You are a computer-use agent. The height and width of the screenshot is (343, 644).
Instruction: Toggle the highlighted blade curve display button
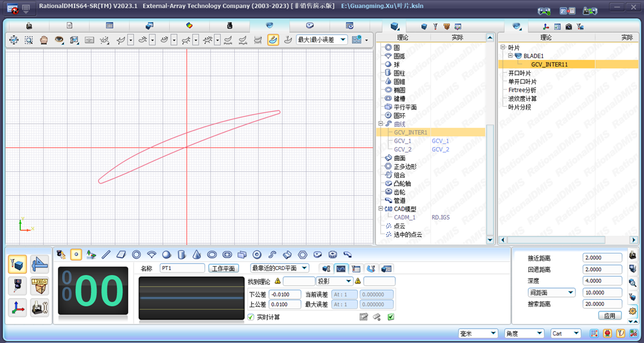click(x=273, y=40)
